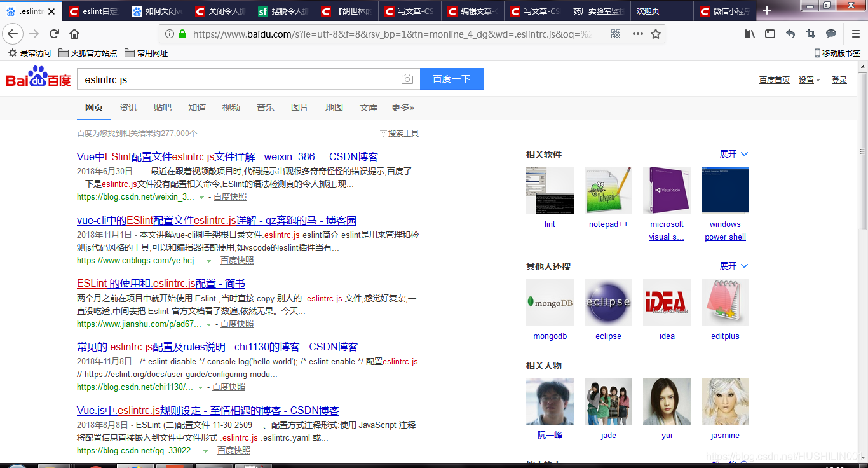Expand 相关软件 section with 展开
The width and height of the screenshot is (868, 468).
tap(734, 154)
